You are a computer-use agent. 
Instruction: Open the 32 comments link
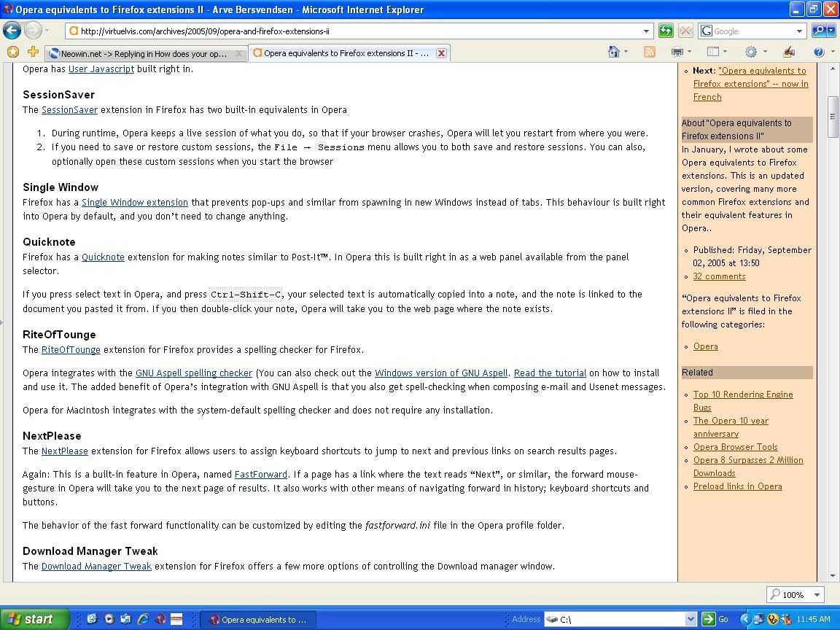(719, 276)
